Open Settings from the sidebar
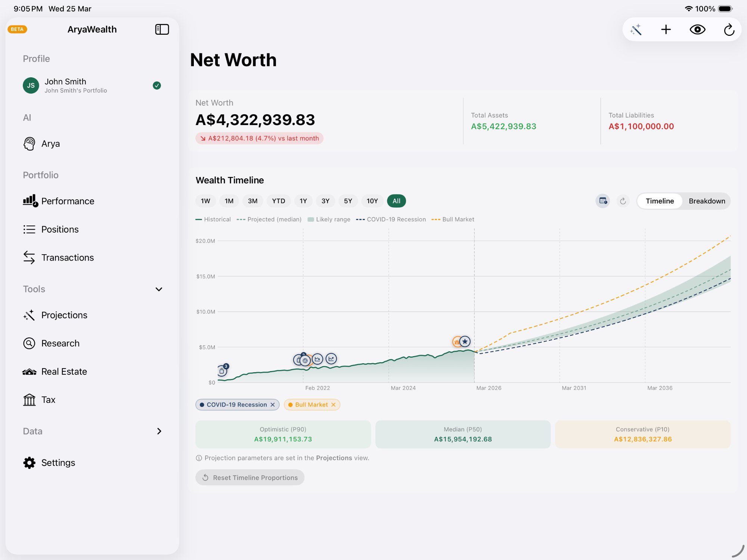Viewport: 747px width, 560px height. (58, 463)
